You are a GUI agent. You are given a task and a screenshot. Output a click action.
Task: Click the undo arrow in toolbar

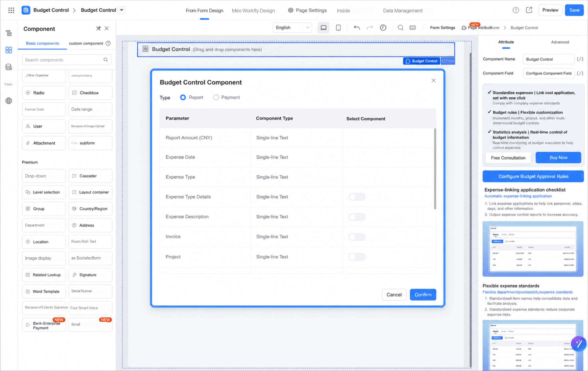(357, 28)
